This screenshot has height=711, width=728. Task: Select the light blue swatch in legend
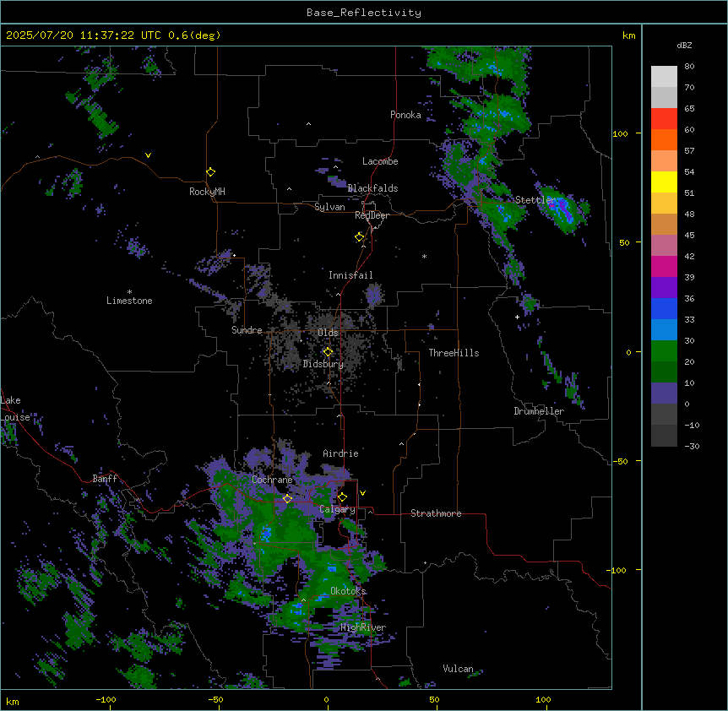[664, 330]
